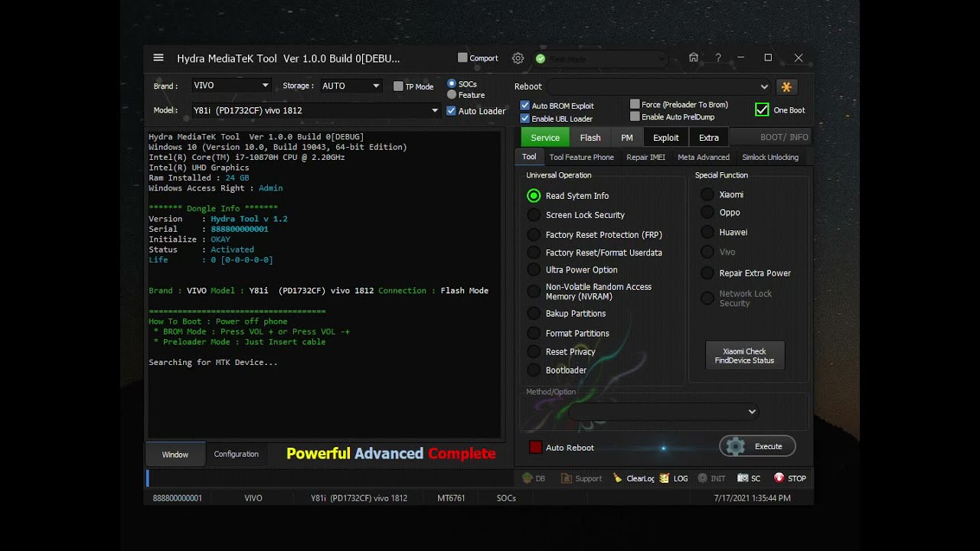Viewport: 980px width, 551px height.
Task: Toggle the Comport checkbox
Action: coord(462,58)
